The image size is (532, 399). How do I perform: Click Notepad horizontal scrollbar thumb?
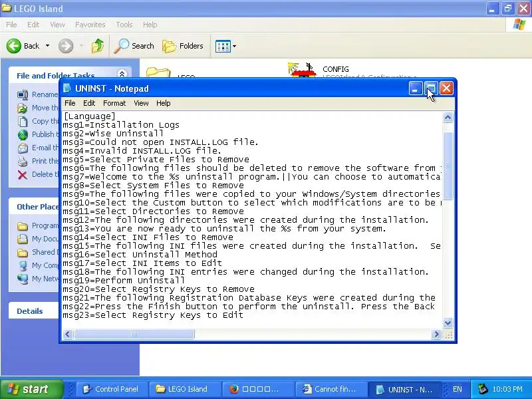point(134,334)
